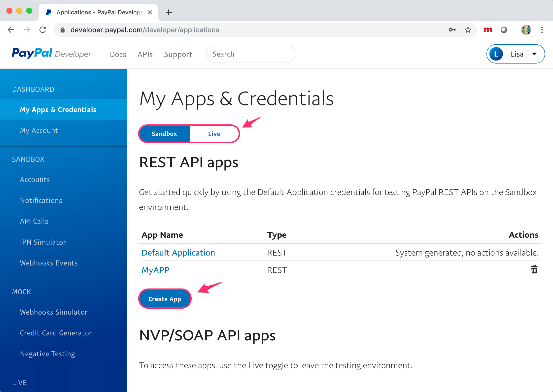553x392 pixels.
Task: Click the gray circle extension icon
Action: (504, 30)
